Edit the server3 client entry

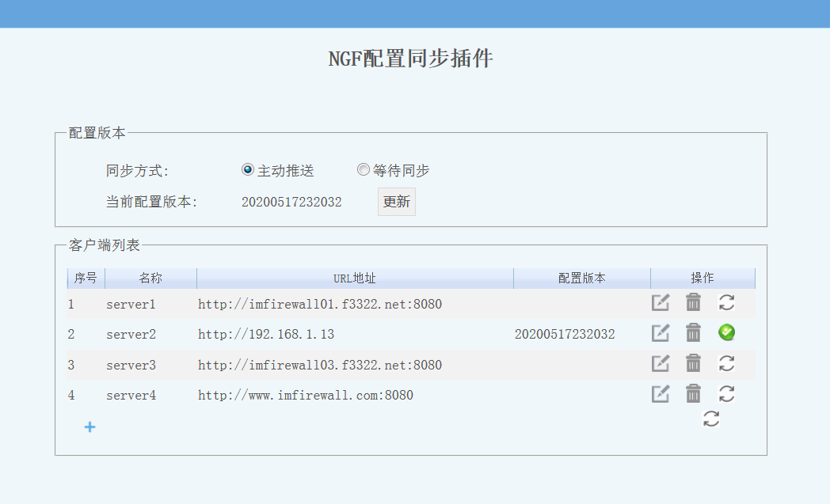coord(661,363)
